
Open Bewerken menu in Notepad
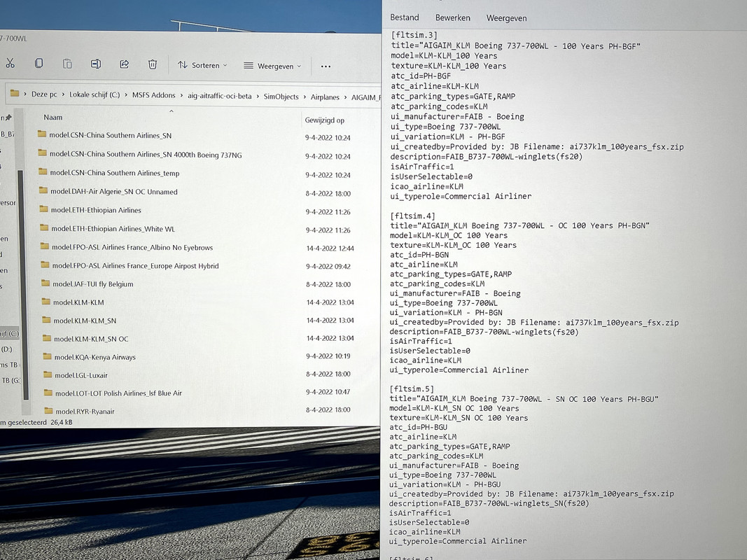pos(452,18)
